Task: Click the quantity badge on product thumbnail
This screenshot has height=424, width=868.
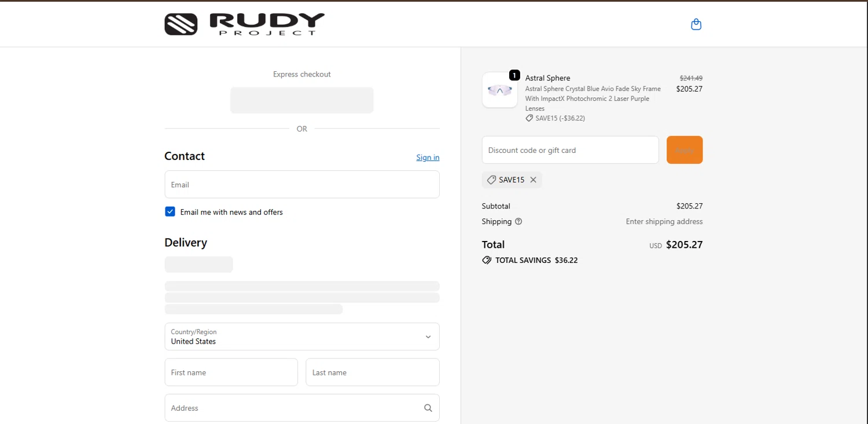Action: tap(514, 75)
